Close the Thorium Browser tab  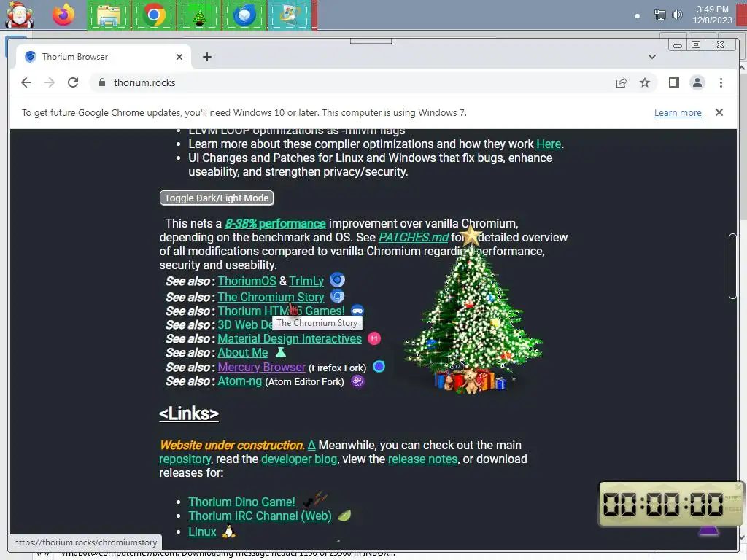(179, 57)
